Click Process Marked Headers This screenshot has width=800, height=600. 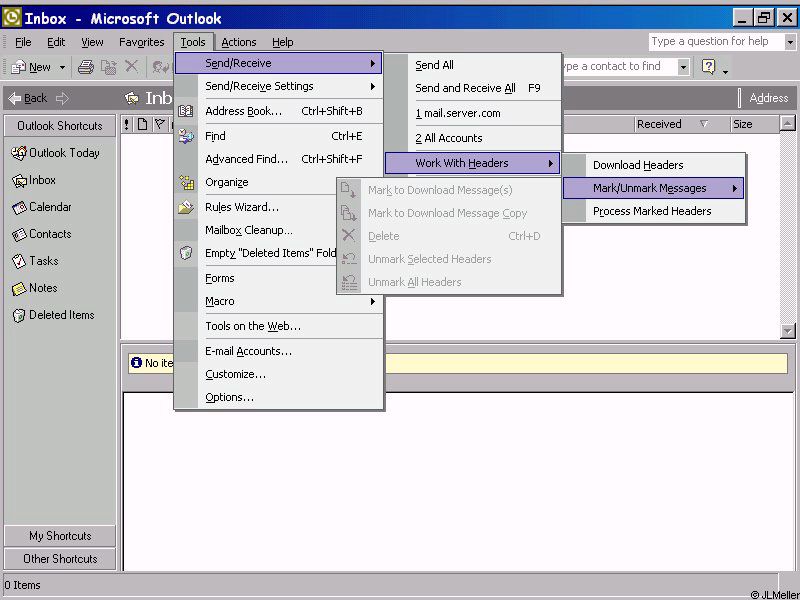point(652,211)
